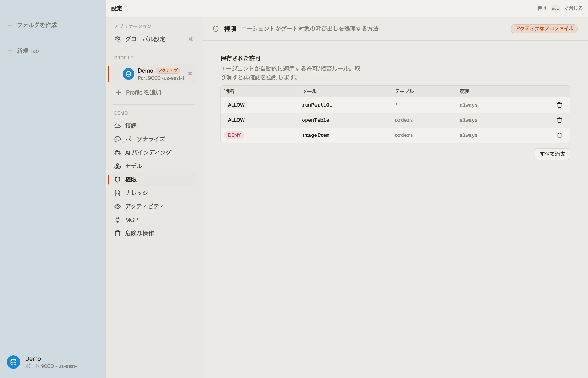Click the stageItem tool cell
This screenshot has height=378, width=588.
point(315,135)
